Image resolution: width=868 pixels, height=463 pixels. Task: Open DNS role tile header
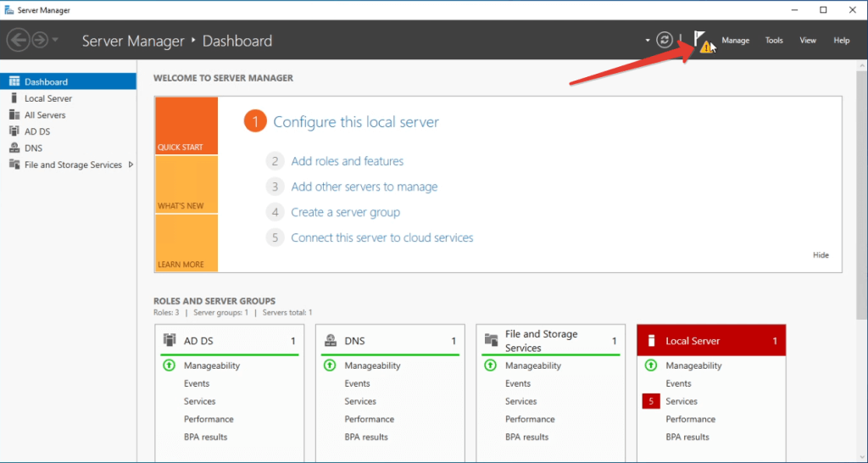click(x=390, y=341)
